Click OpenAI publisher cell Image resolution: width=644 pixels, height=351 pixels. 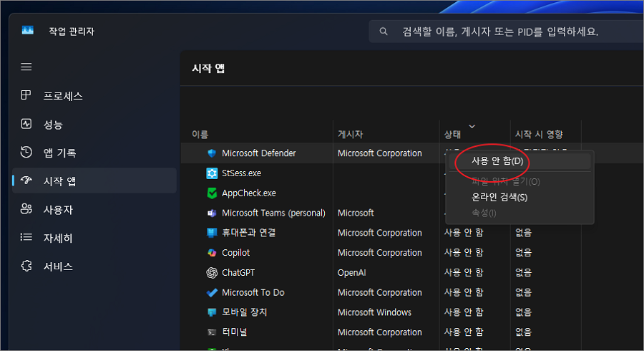coord(351,272)
